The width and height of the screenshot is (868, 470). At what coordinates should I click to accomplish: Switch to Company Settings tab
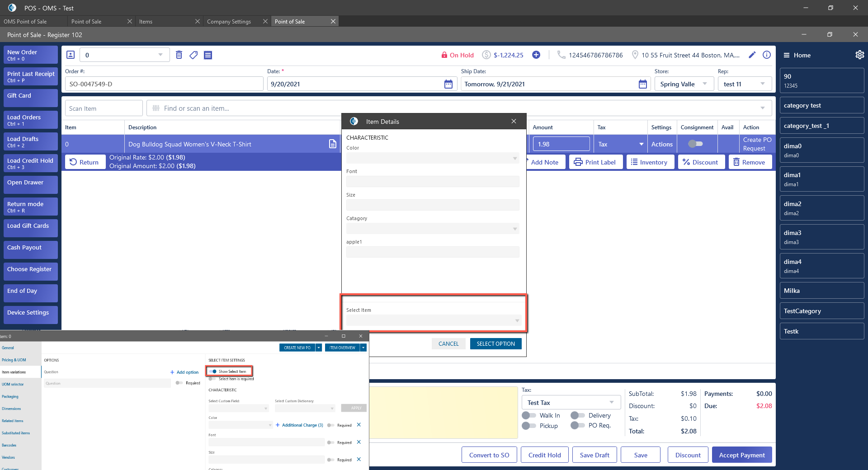point(229,21)
